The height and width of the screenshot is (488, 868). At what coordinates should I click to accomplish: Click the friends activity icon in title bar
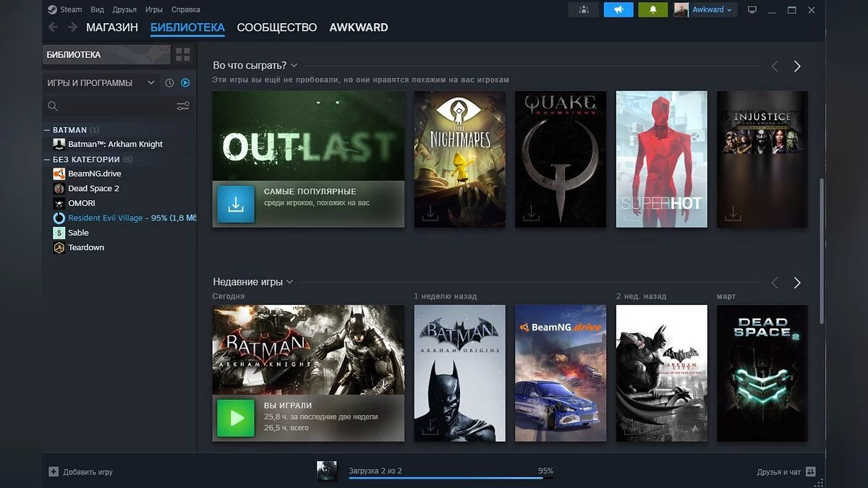pos(584,9)
